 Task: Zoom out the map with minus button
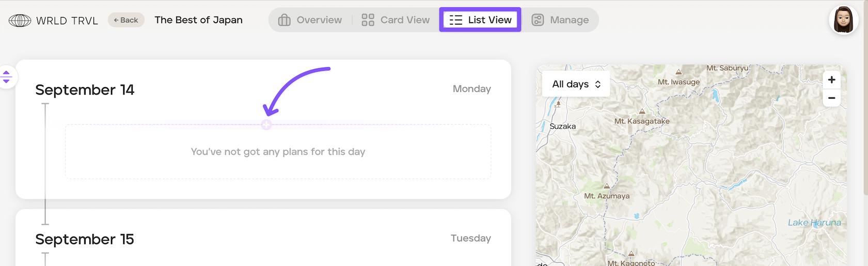pyautogui.click(x=831, y=98)
